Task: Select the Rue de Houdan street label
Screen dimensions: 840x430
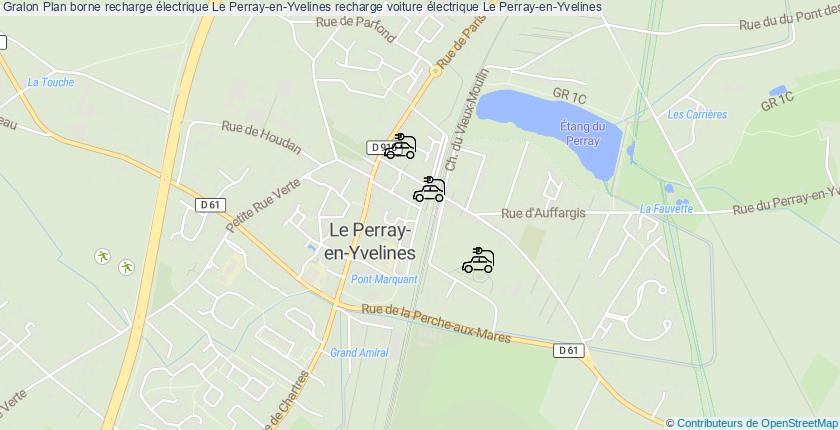Action: [262, 138]
